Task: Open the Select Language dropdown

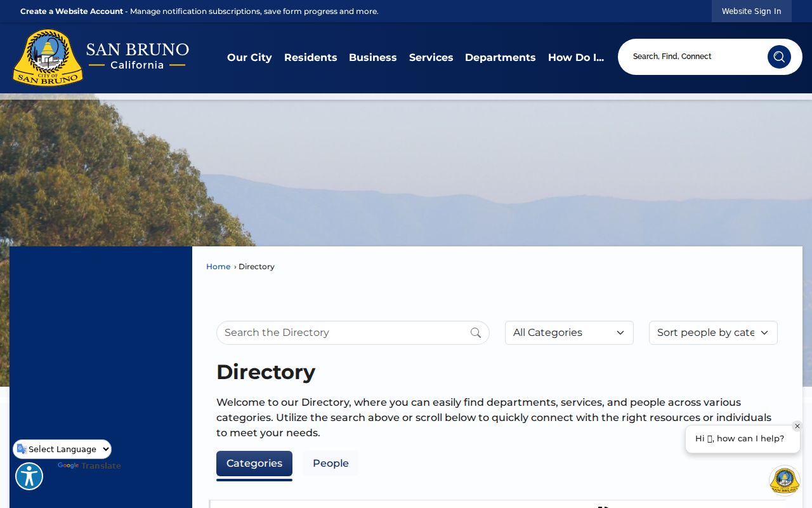Action: point(62,449)
